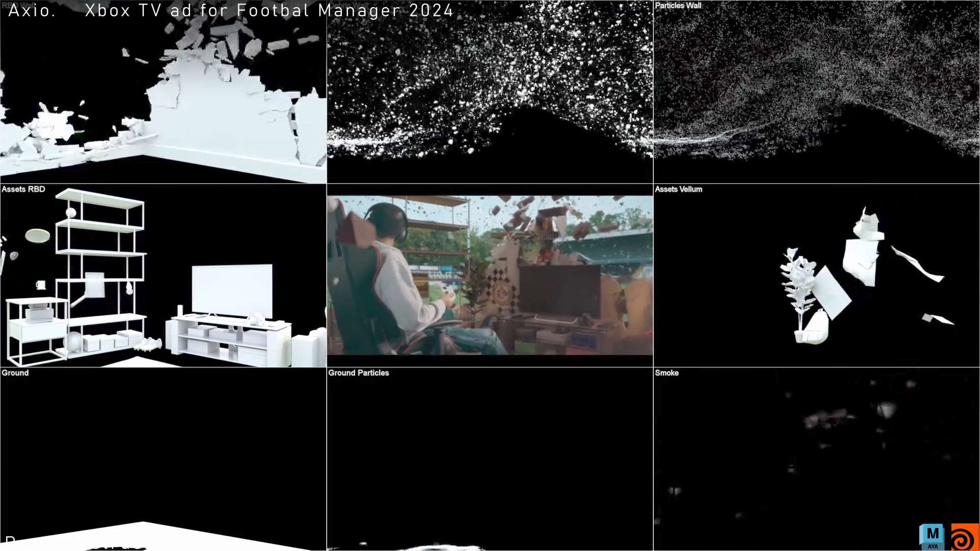Click the 'Smoke' pass label
Viewport: 980px width, 551px height.
point(667,373)
